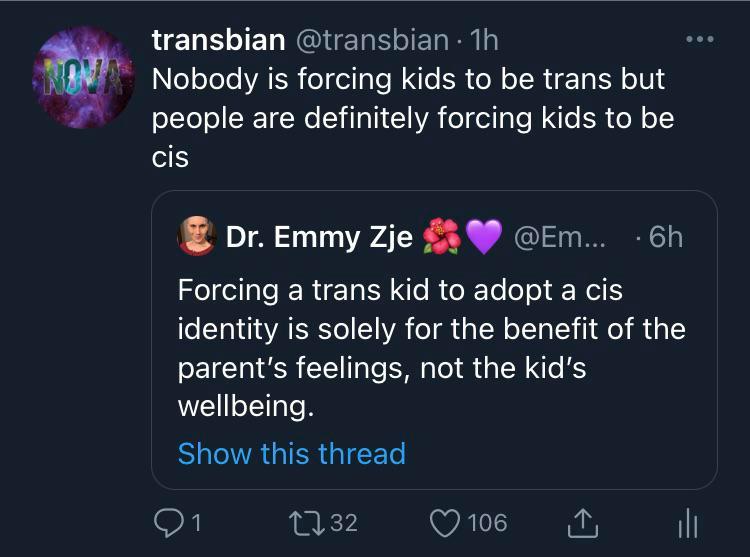Image resolution: width=750 pixels, height=557 pixels.
Task: Click the 32 retweets count
Action: tap(342, 521)
